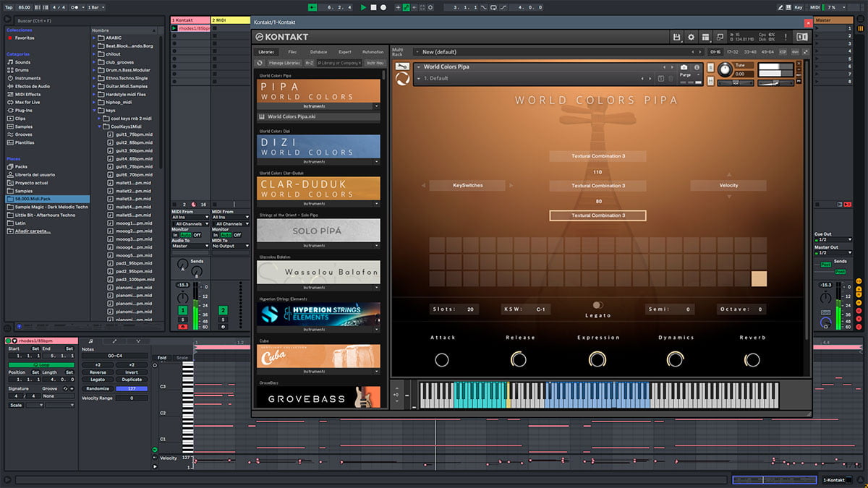Open the World Colors Dizi library banner

[x=318, y=147]
